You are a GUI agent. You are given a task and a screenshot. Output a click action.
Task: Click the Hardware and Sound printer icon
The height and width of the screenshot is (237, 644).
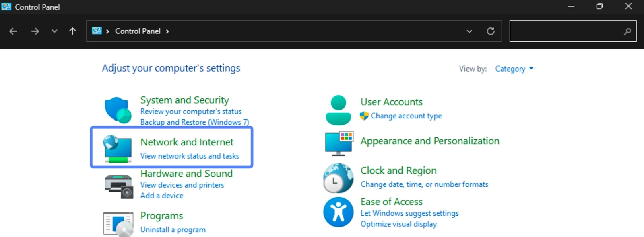(118, 186)
